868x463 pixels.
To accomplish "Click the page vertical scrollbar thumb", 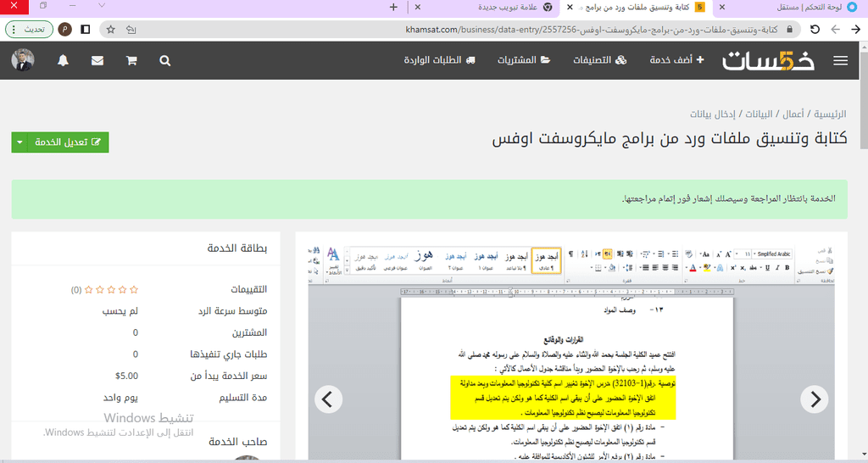I will (864, 100).
